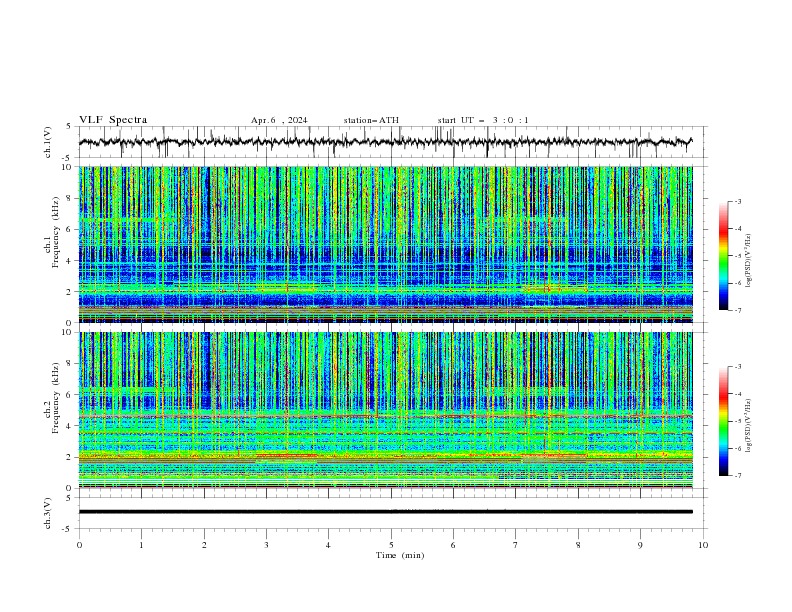Image resolution: width=792 pixels, height=612 pixels.
Task: Click inside the ch.1 spectrogram plot
Action: coord(386,244)
